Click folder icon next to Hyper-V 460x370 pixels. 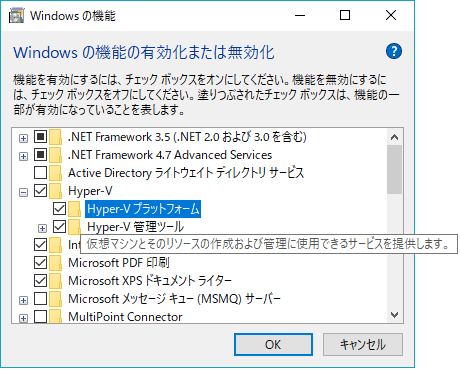[x=55, y=191]
